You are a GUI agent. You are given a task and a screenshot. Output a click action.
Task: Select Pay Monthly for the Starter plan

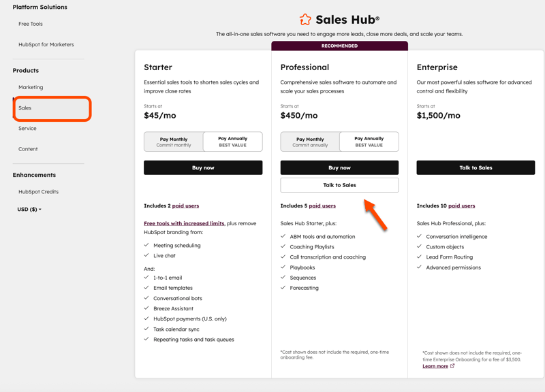click(173, 142)
